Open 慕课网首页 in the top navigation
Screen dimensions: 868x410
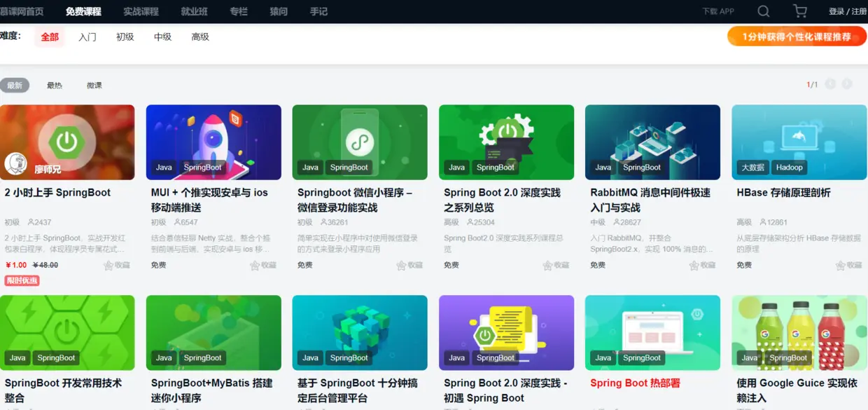21,11
